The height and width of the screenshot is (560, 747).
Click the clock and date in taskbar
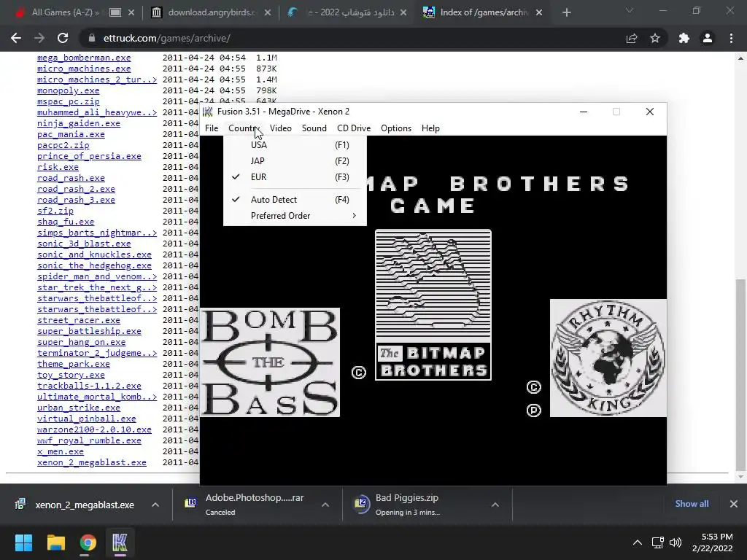point(712,542)
